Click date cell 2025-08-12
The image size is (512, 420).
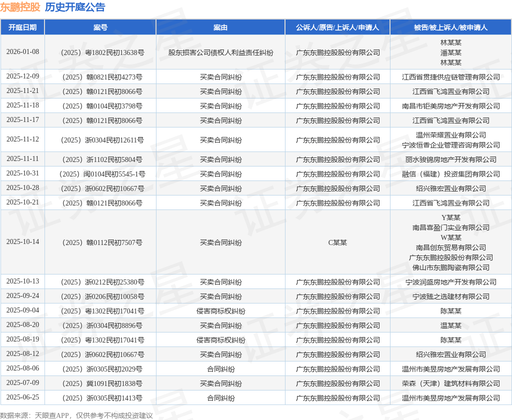coord(22,353)
